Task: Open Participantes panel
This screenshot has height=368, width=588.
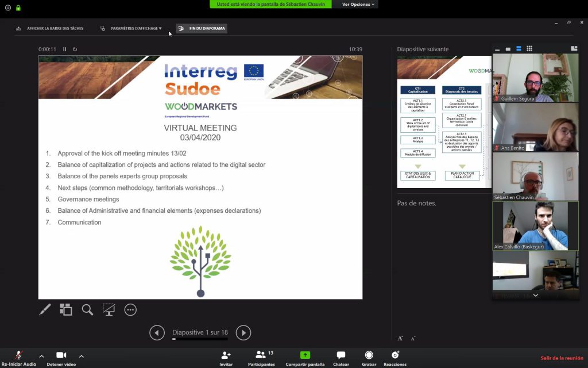Action: pyautogui.click(x=261, y=358)
